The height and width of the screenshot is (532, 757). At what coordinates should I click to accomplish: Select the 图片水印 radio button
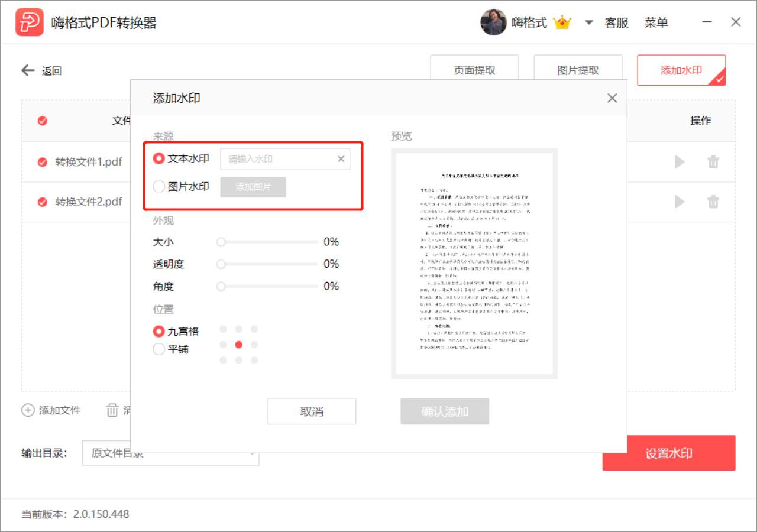(x=158, y=187)
